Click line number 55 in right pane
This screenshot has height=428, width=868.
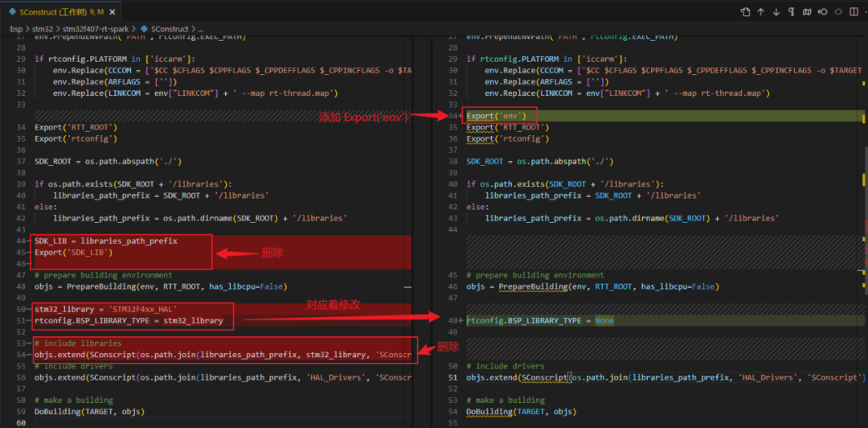pyautogui.click(x=452, y=423)
